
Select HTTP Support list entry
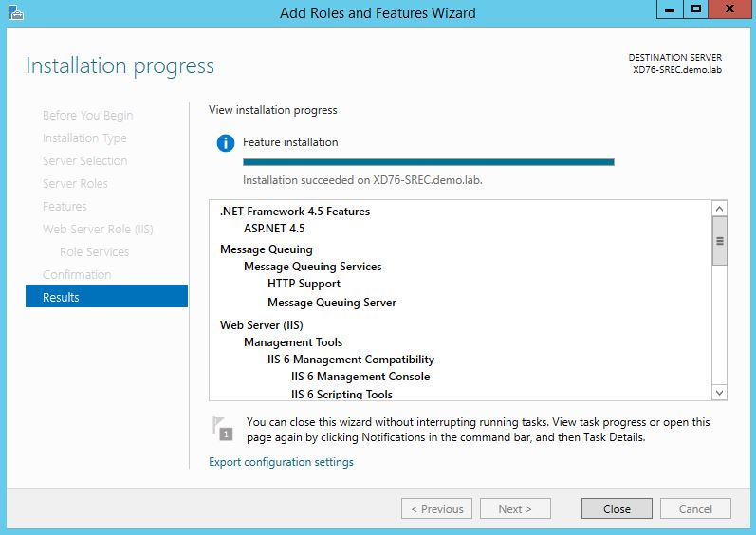[304, 284]
